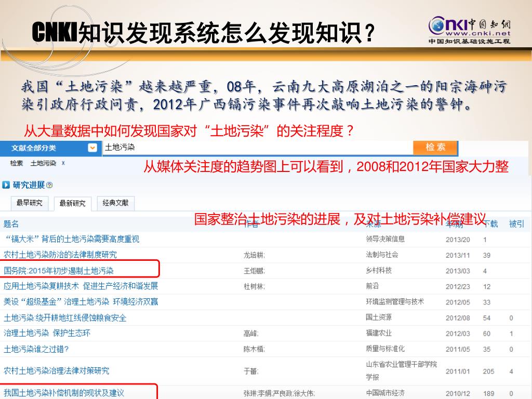This screenshot has width=532, height=399.
Task: Click author 杜树林
Action: click(x=254, y=286)
